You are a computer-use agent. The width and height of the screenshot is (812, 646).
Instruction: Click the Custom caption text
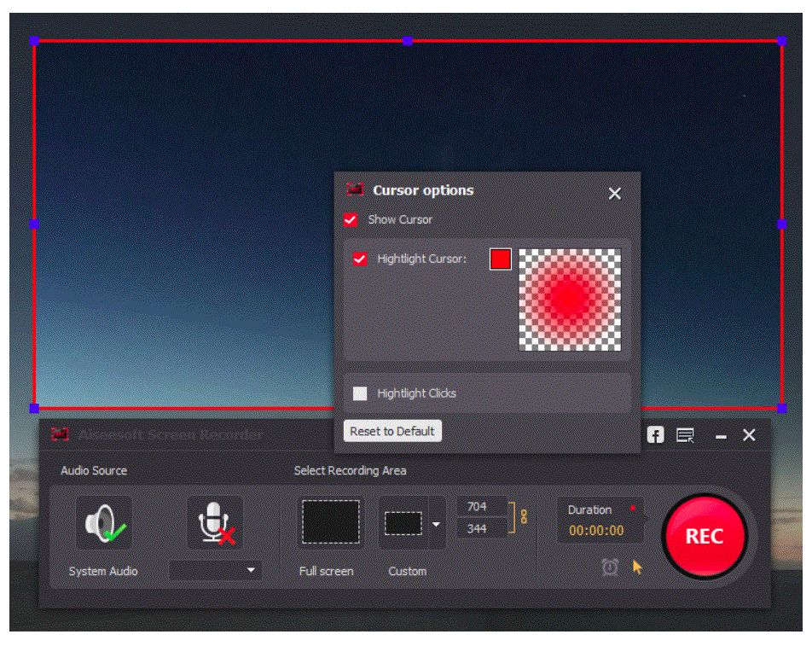tap(408, 571)
